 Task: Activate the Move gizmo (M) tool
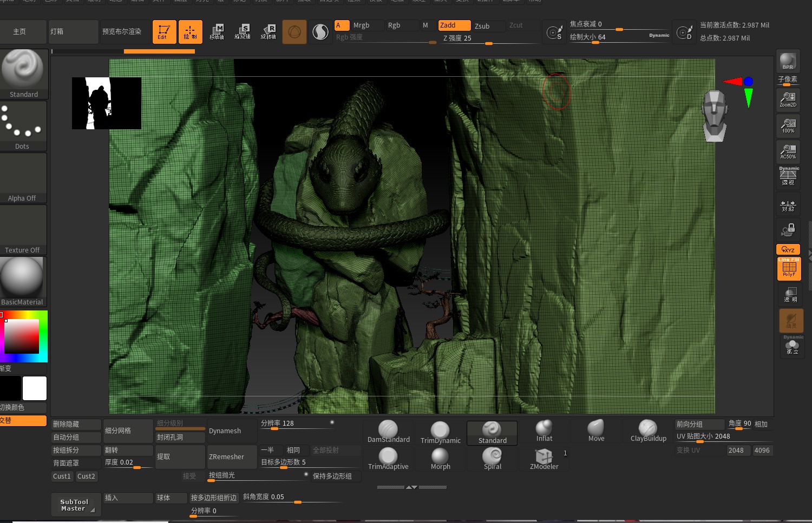click(x=217, y=32)
